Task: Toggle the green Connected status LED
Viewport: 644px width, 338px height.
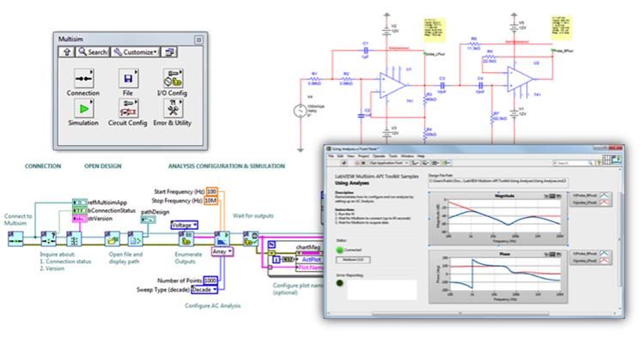Action: pos(340,250)
